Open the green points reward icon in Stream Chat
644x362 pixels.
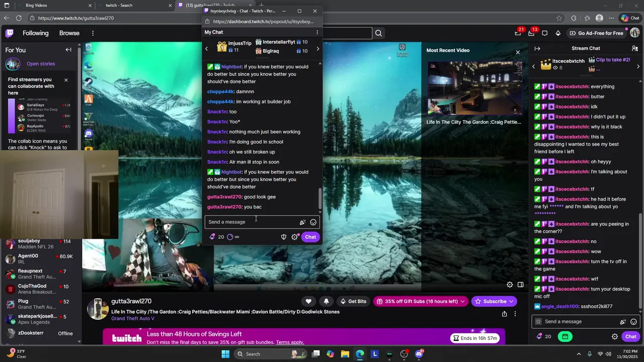click(565, 336)
